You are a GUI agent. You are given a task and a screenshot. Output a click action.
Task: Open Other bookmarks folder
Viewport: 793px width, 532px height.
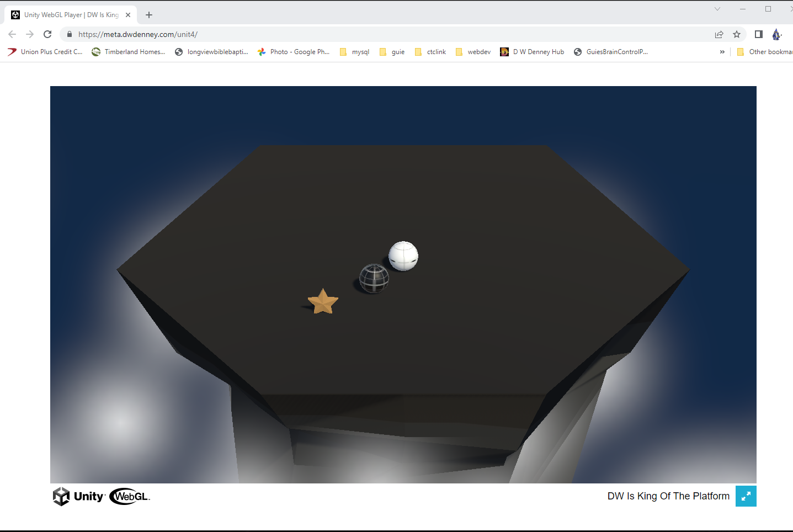click(764, 52)
